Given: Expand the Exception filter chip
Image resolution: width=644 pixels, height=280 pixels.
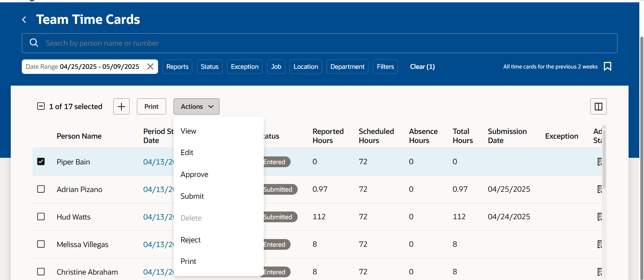Looking at the screenshot, I should click(245, 66).
